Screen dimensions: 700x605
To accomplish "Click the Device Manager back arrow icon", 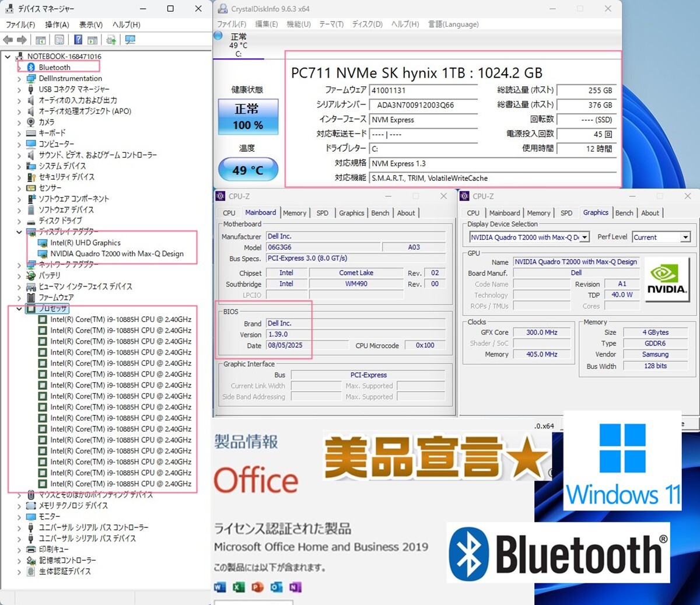I will pos(8,40).
